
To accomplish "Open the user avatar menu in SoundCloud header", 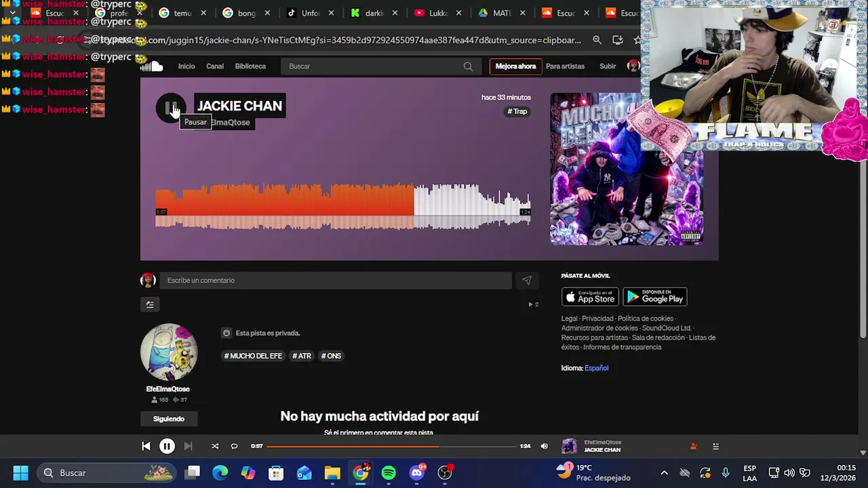I will point(633,66).
